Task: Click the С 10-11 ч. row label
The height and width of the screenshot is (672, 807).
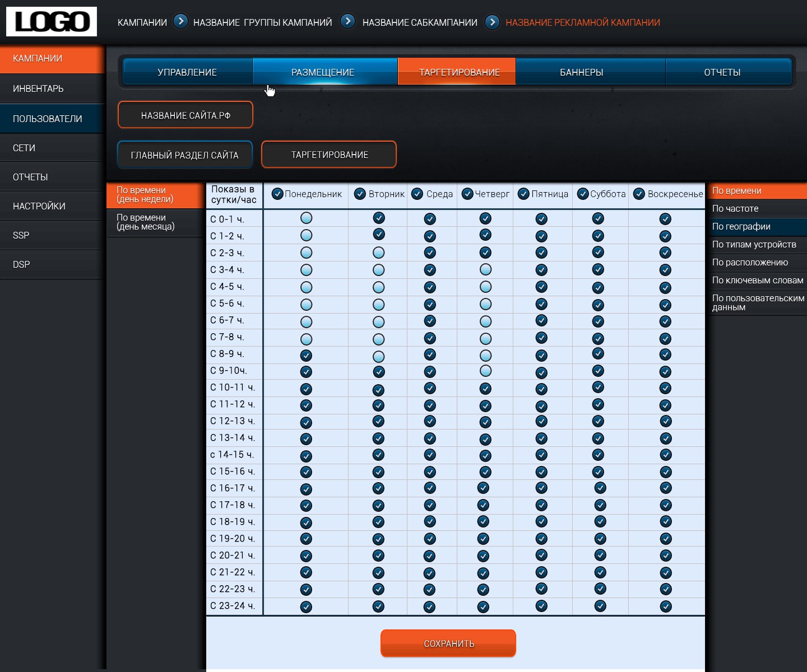Action: tap(233, 388)
